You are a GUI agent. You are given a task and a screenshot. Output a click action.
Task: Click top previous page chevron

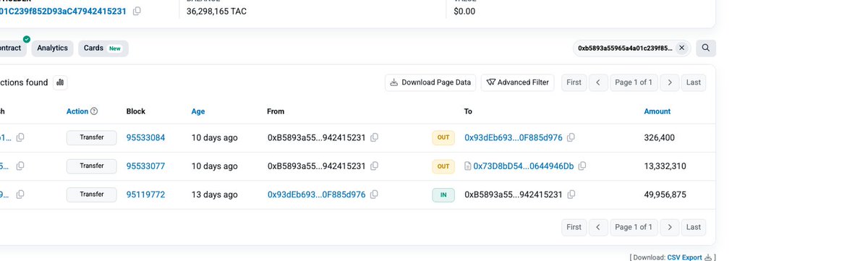(x=598, y=82)
